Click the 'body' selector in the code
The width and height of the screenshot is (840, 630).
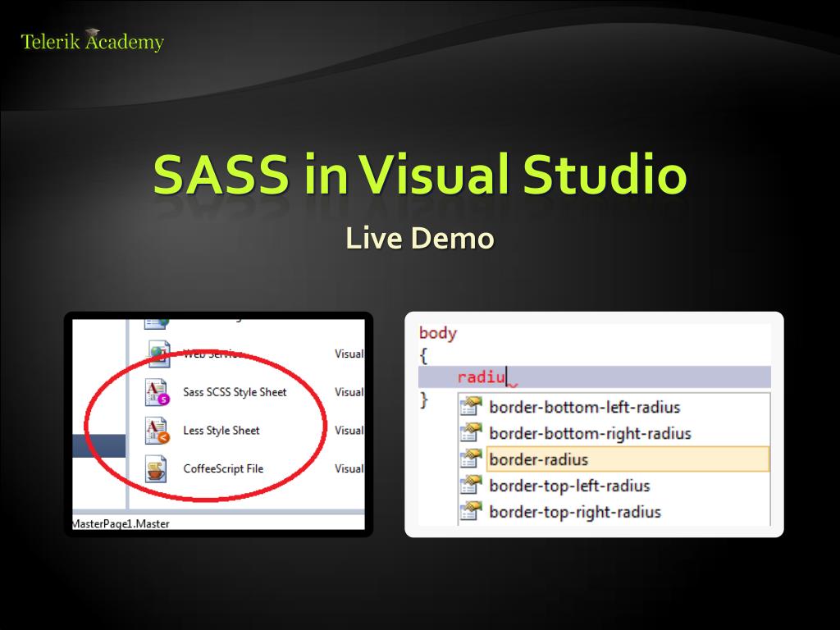tap(438, 333)
